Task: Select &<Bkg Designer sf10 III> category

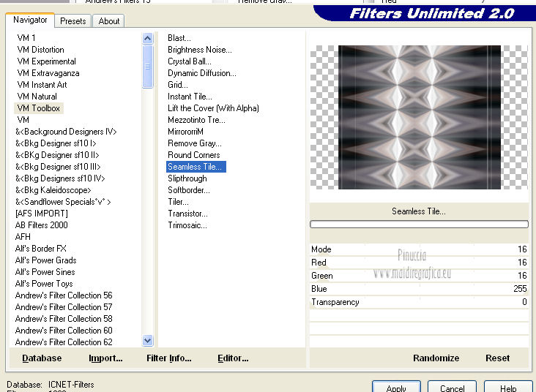Action: pos(58,167)
